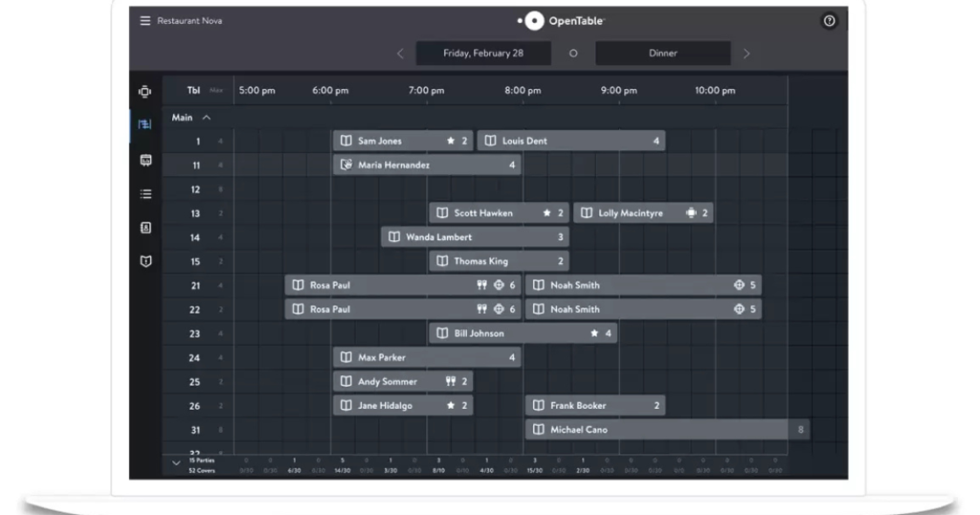Click the cutlery icon on Andy Sommer reservation
The image size is (980, 515).
[451, 381]
